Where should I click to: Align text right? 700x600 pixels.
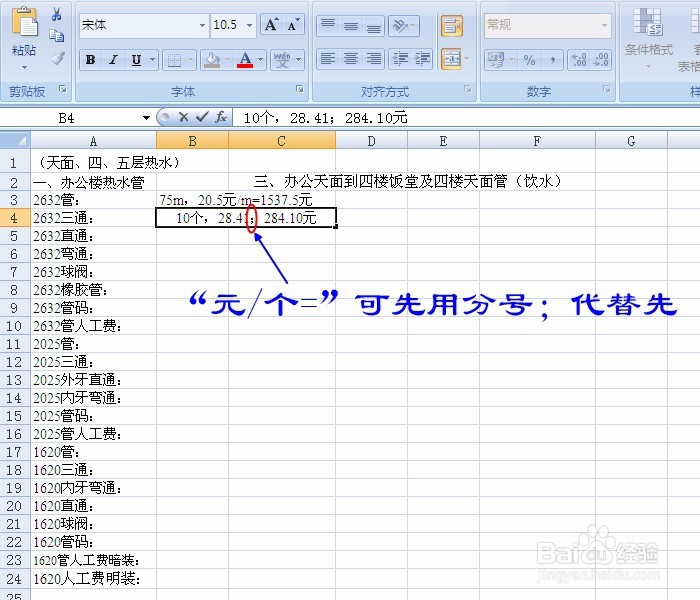(374, 59)
